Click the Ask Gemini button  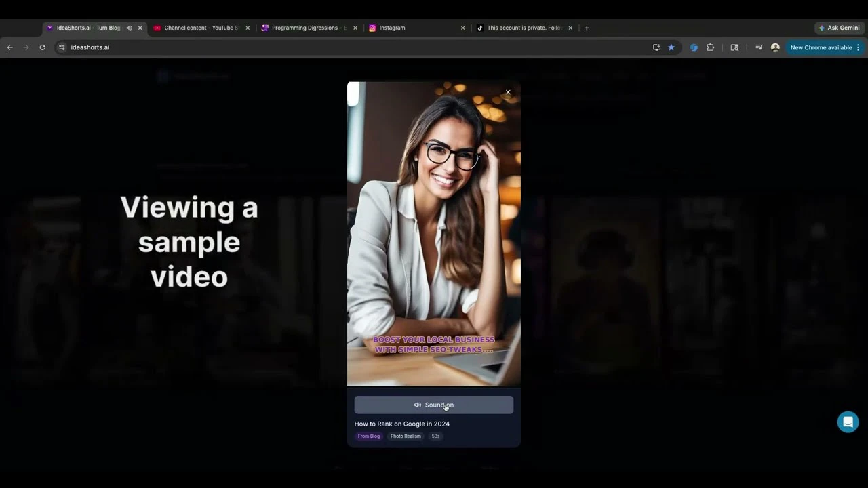(x=840, y=28)
